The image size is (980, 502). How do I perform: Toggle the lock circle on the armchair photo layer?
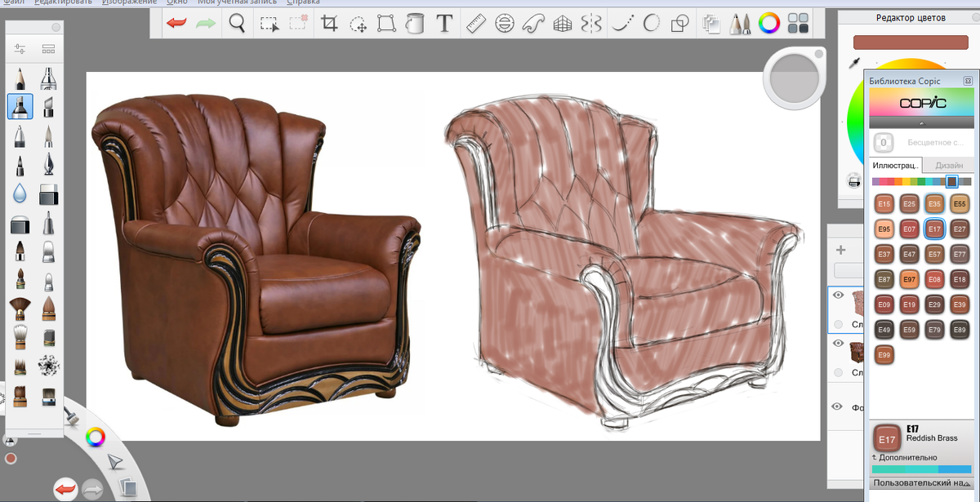pos(838,372)
